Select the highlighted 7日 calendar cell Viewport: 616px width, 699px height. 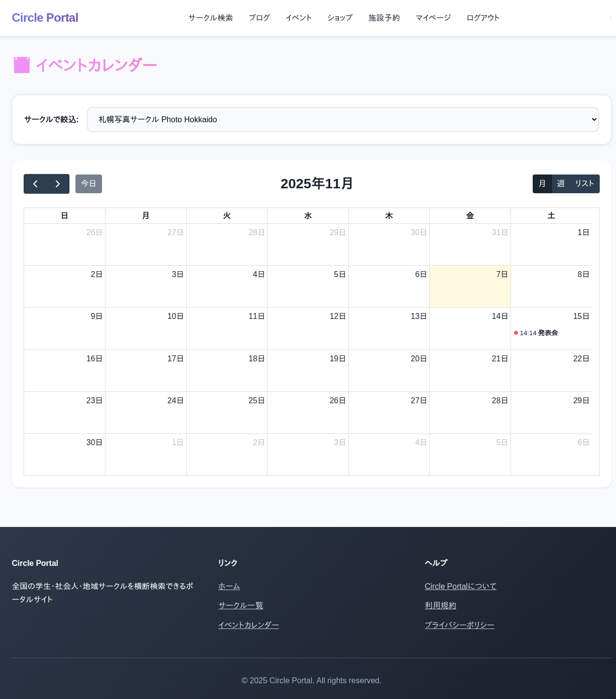(x=470, y=286)
